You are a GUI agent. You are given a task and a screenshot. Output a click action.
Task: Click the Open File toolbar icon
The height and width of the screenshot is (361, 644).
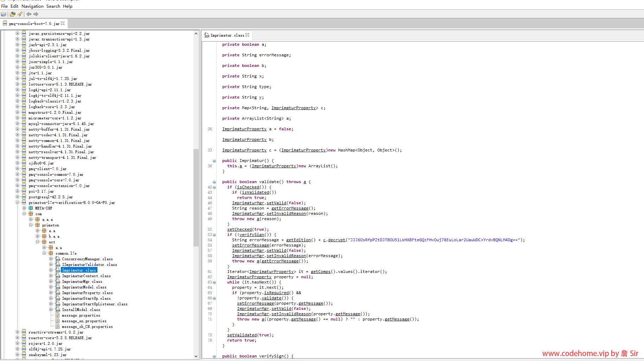pyautogui.click(x=4, y=14)
